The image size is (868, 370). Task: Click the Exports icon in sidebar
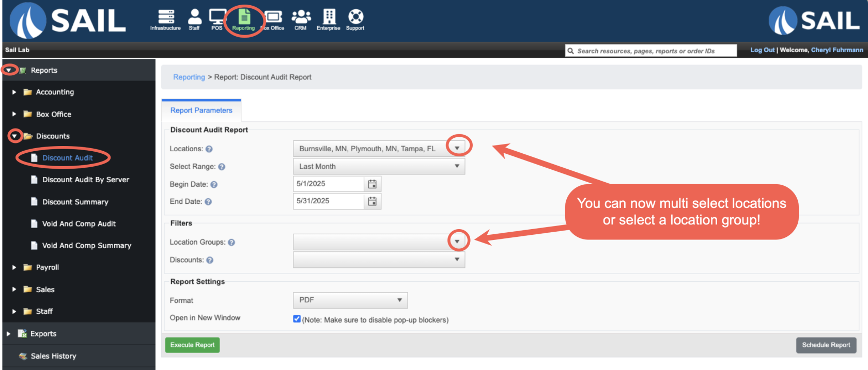[x=22, y=333]
